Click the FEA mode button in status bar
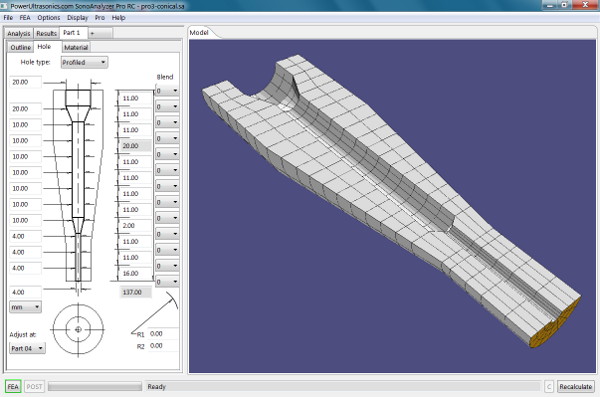This screenshot has width=600, height=397. [x=13, y=387]
